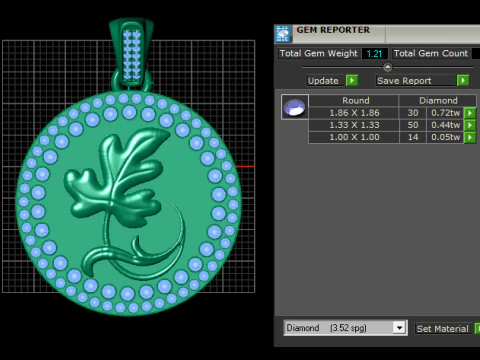
Task: Click the GEM REPORTER title text
Action: (x=333, y=30)
